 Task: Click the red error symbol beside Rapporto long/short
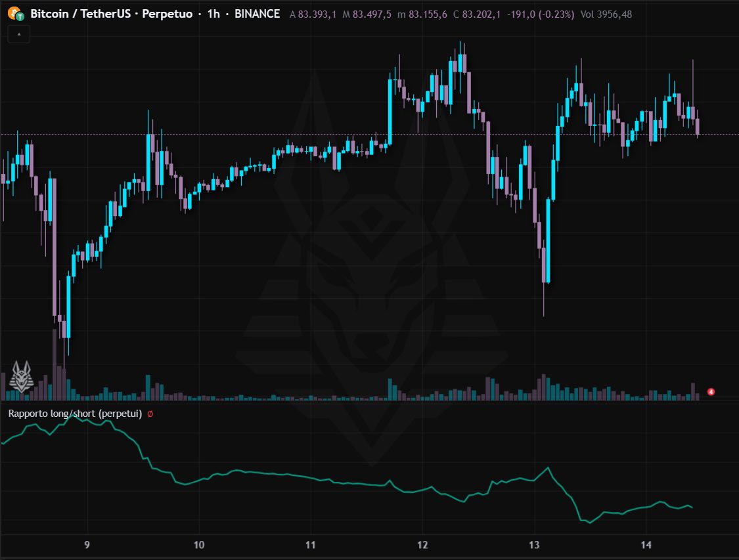click(x=150, y=414)
